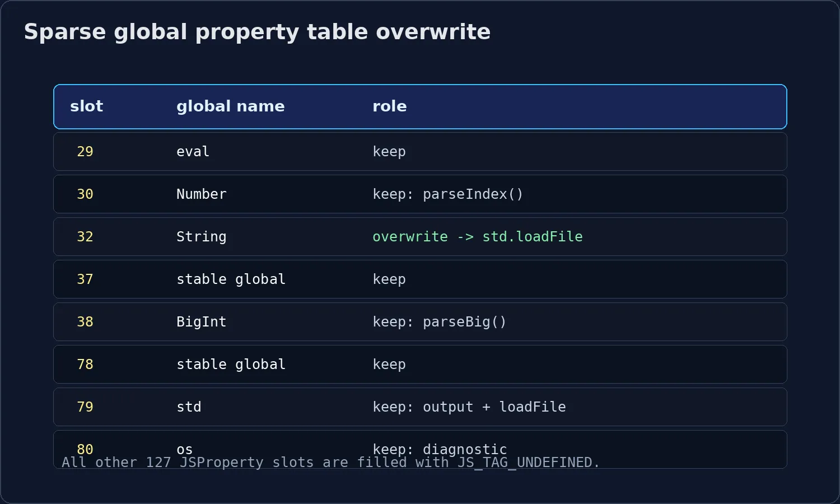Viewport: 840px width, 504px height.
Task: Click the 'slot' column header
Action: pyautogui.click(x=86, y=106)
